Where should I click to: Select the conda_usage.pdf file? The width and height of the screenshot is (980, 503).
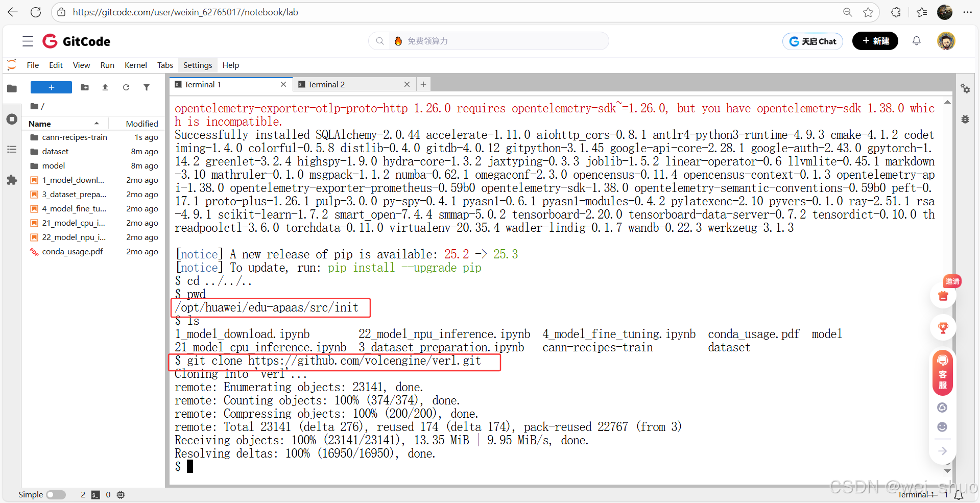[x=94, y=252]
